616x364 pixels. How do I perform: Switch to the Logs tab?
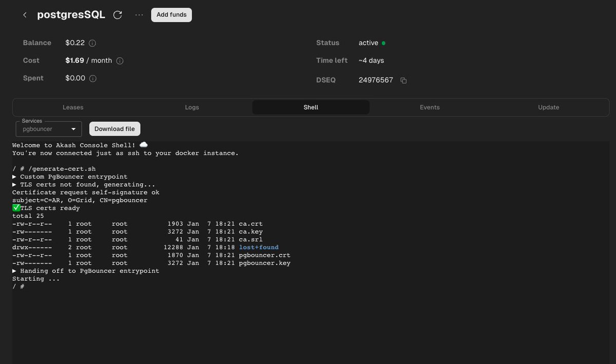(x=192, y=107)
